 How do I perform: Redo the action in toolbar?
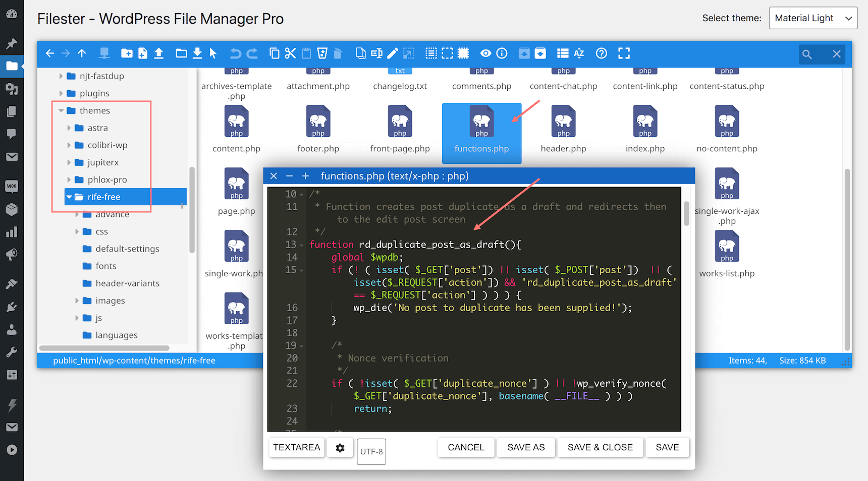click(x=252, y=53)
